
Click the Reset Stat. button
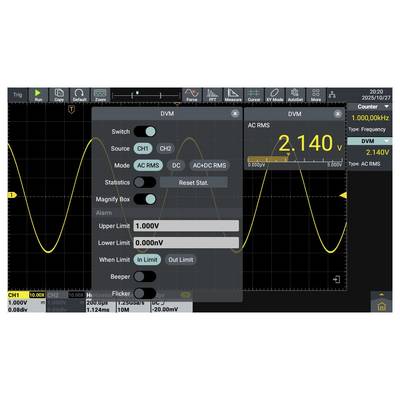click(x=194, y=182)
